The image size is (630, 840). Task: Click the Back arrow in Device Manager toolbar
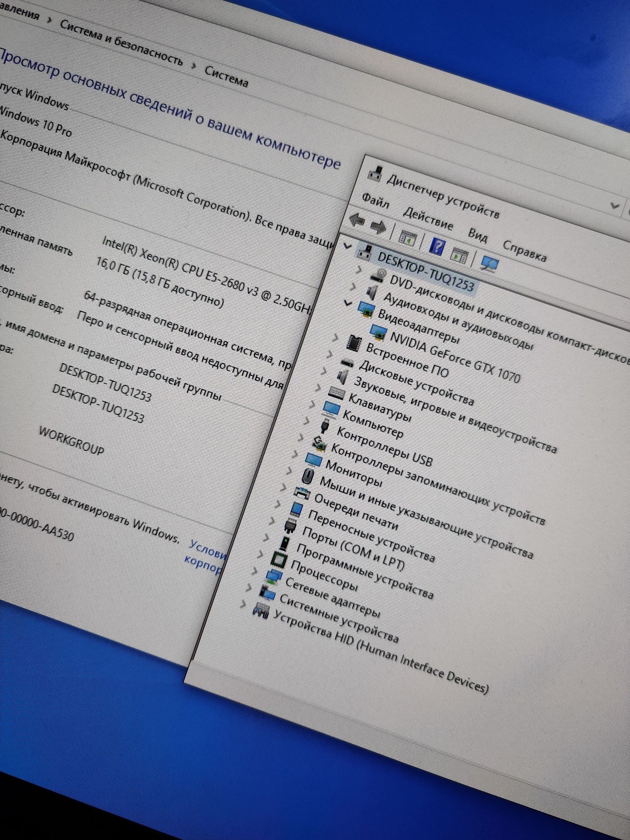tap(357, 219)
